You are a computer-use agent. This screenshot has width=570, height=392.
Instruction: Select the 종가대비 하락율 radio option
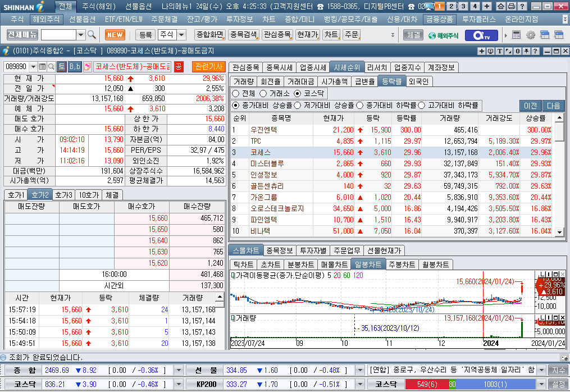point(360,106)
